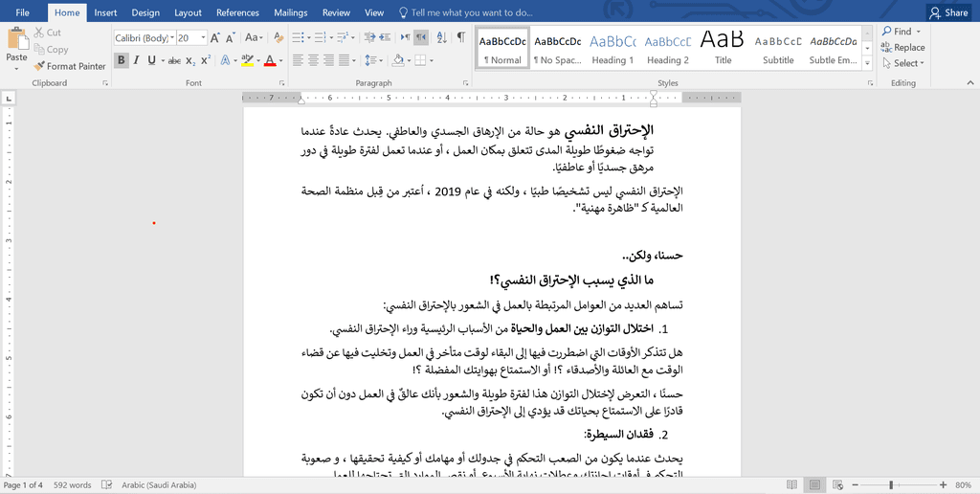Apply No Spacing style

point(558,49)
